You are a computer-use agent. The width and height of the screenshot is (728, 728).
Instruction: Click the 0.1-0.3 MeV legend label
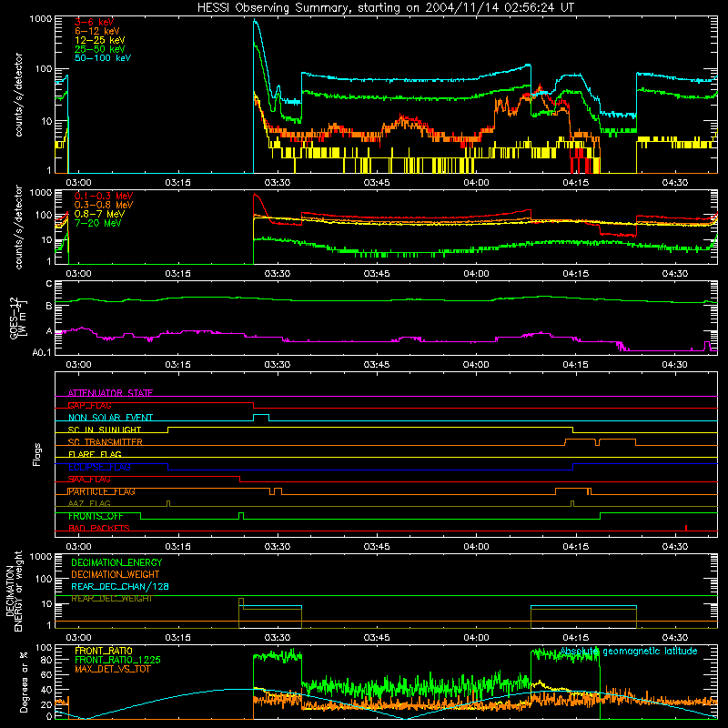(104, 196)
